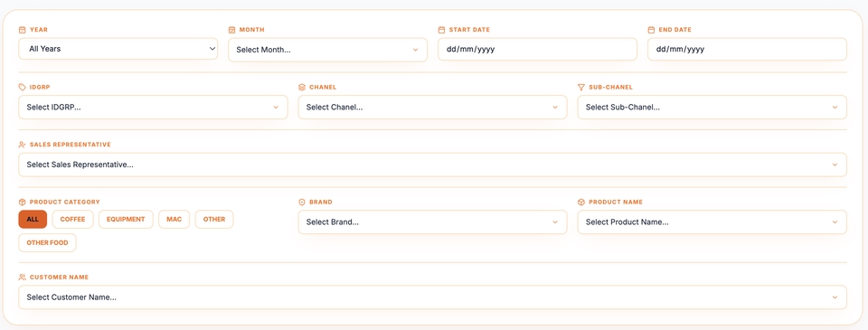
Task: Select the MAC product category chip
Action: [x=175, y=220]
